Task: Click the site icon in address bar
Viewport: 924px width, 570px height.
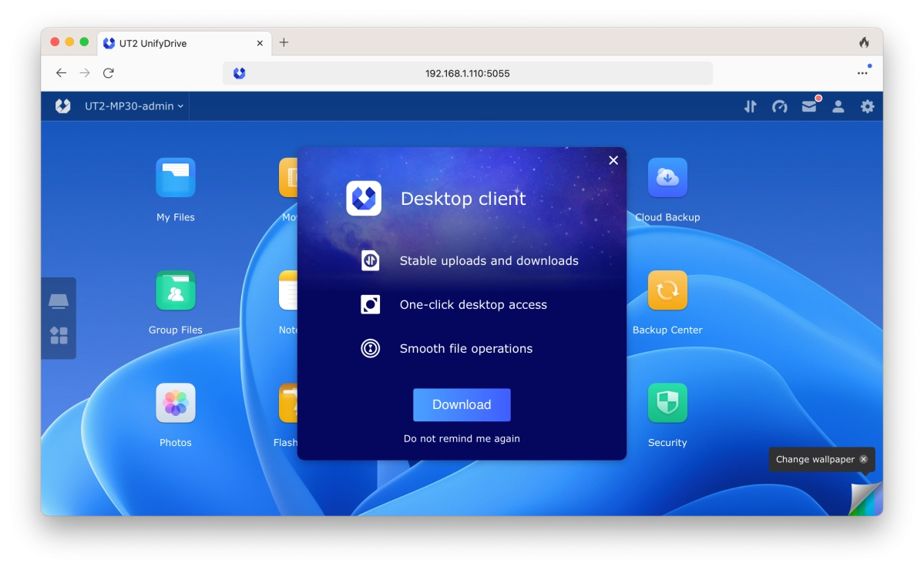Action: pyautogui.click(x=239, y=73)
